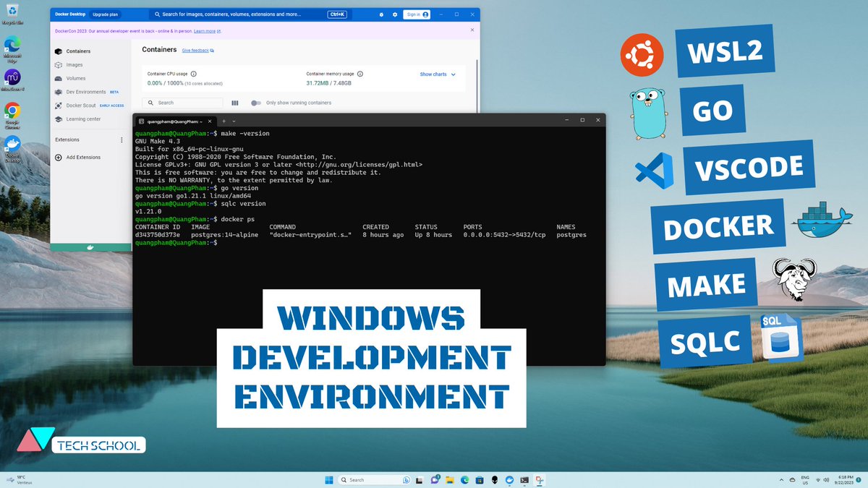The image size is (868, 488).
Task: Switch to Windows Terminal on taskbar
Action: click(524, 480)
